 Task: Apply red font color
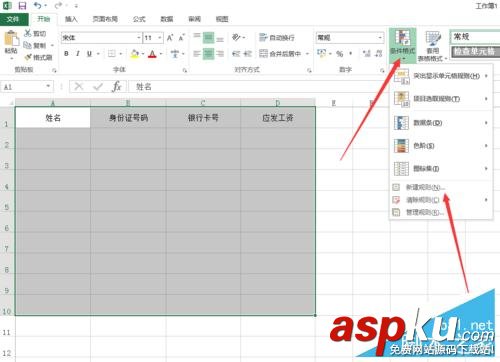(x=152, y=53)
